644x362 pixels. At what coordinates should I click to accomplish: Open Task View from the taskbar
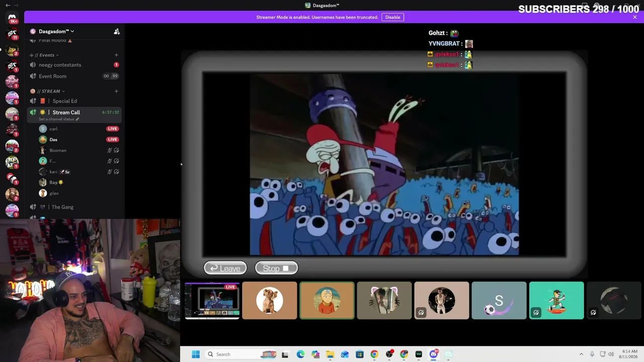285,354
